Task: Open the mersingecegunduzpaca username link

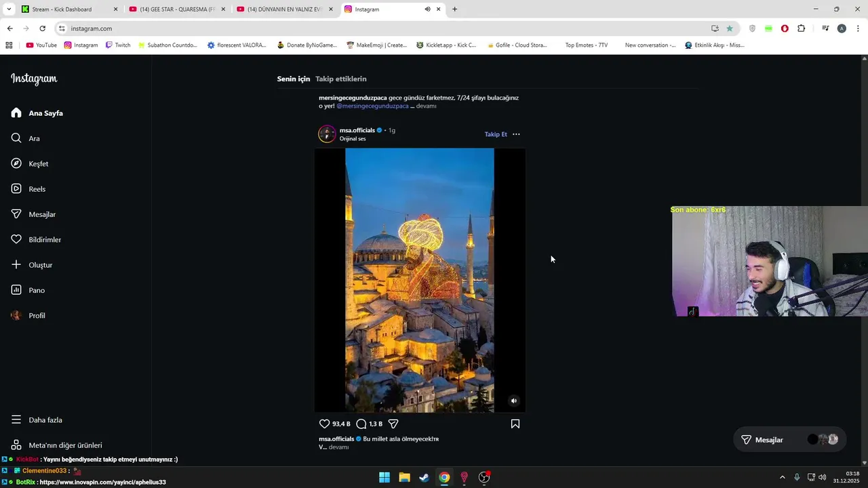Action: coord(353,98)
